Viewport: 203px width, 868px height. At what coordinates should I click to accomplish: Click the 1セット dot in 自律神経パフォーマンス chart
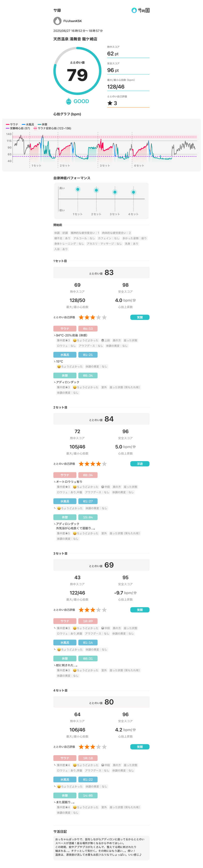(x=78, y=189)
